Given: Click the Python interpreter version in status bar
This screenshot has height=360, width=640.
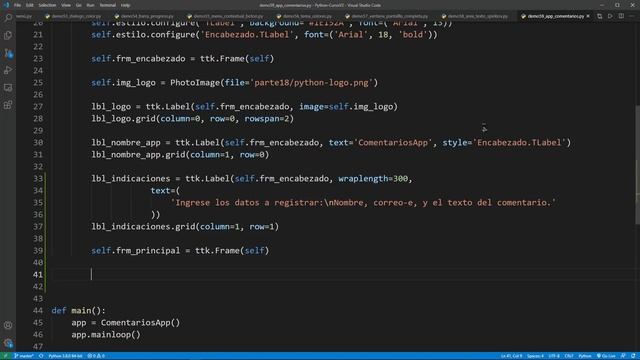Looking at the screenshot, I should 65,356.
